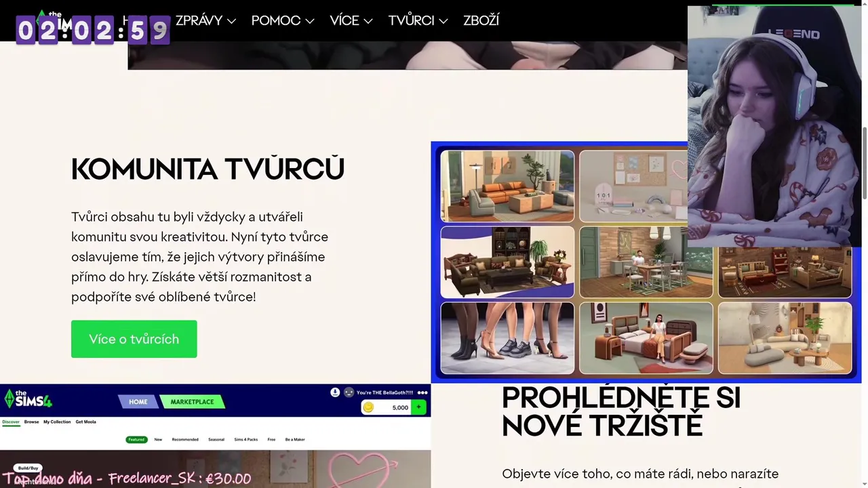Select the Recommended filter
The image size is (868, 488).
(185, 439)
